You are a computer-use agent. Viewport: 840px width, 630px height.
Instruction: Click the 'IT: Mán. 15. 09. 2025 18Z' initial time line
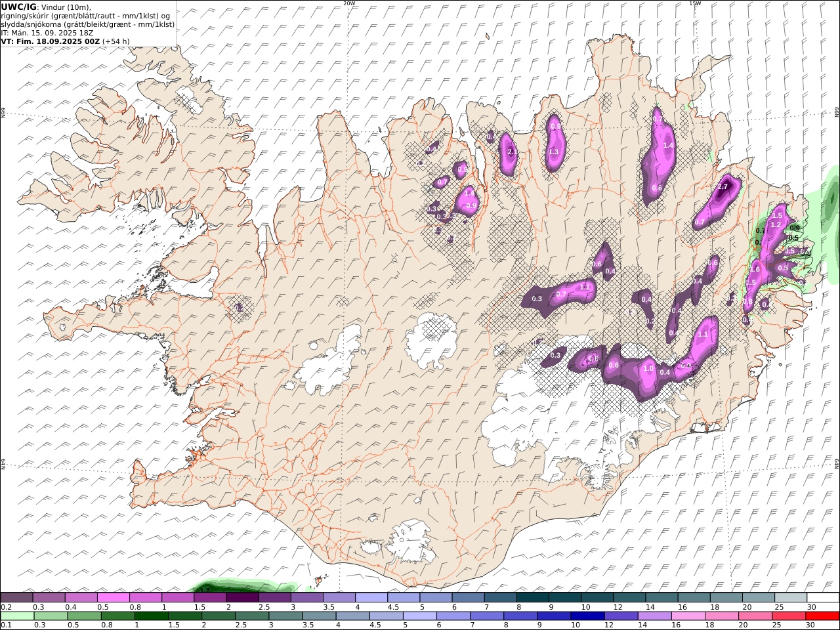[48, 32]
